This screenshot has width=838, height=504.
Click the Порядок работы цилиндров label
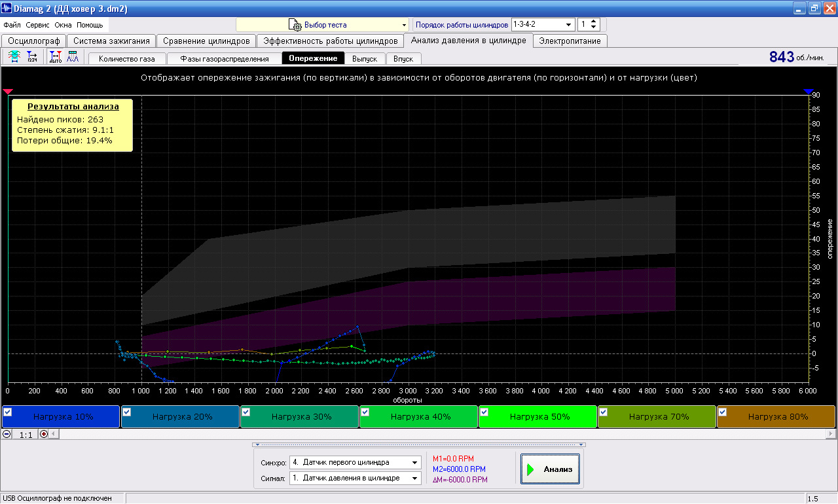click(462, 25)
